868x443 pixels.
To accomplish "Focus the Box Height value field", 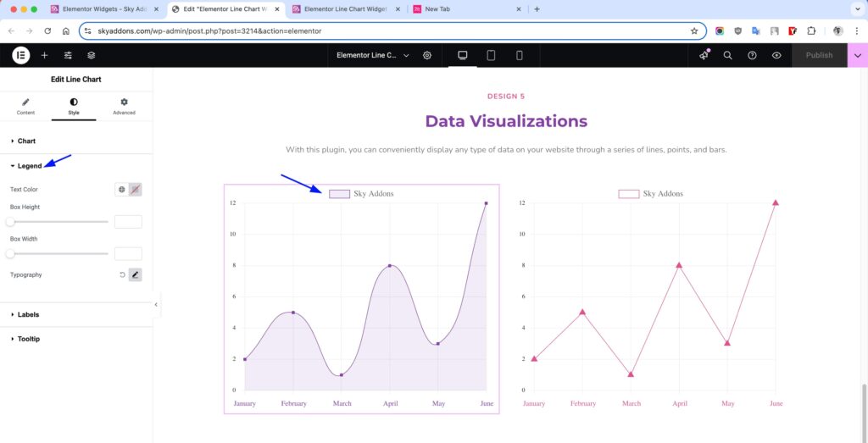I will click(129, 222).
